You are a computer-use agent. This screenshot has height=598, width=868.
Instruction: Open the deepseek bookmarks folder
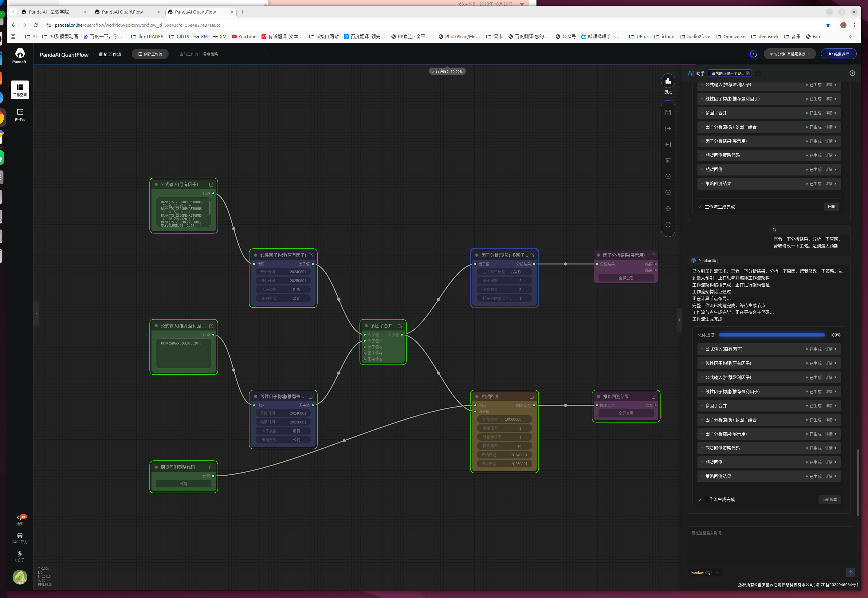pos(764,37)
